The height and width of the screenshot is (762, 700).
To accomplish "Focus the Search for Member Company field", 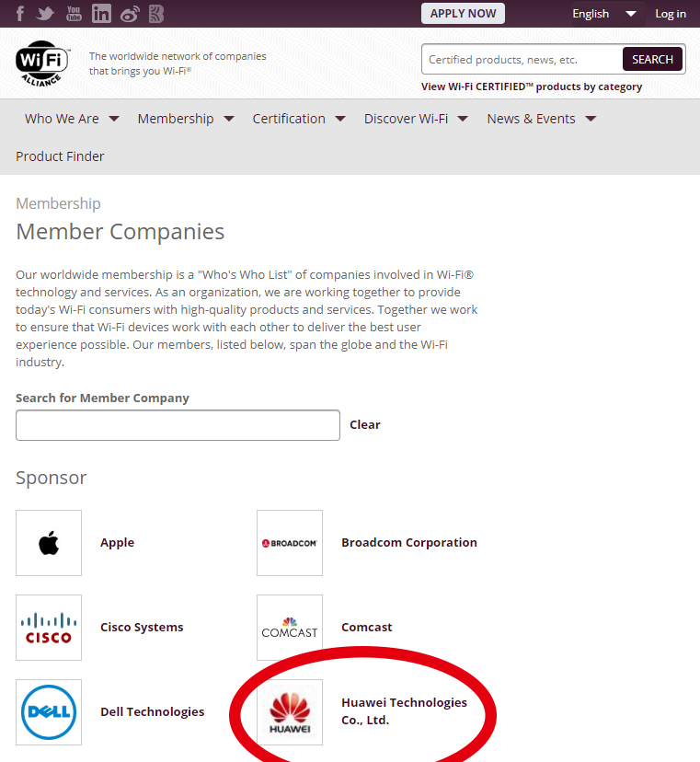I will coord(178,425).
